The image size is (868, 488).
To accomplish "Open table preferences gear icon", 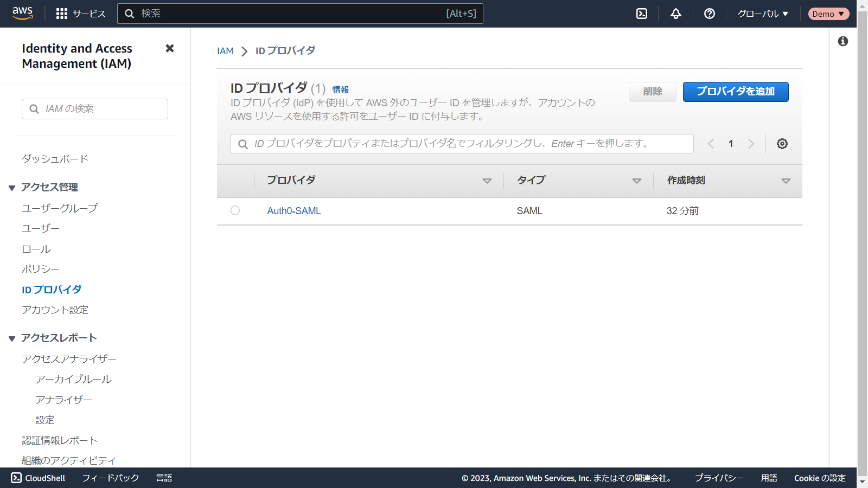I will tap(782, 144).
